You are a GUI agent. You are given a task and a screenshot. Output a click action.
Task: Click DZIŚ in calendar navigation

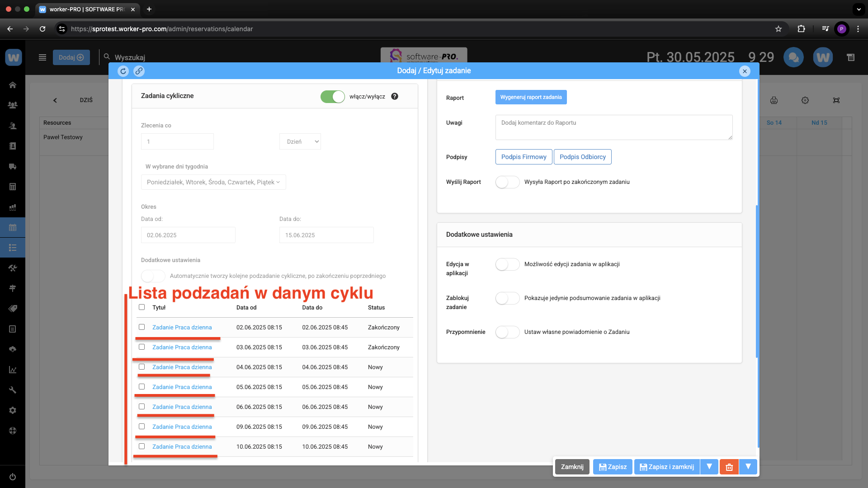tap(86, 100)
